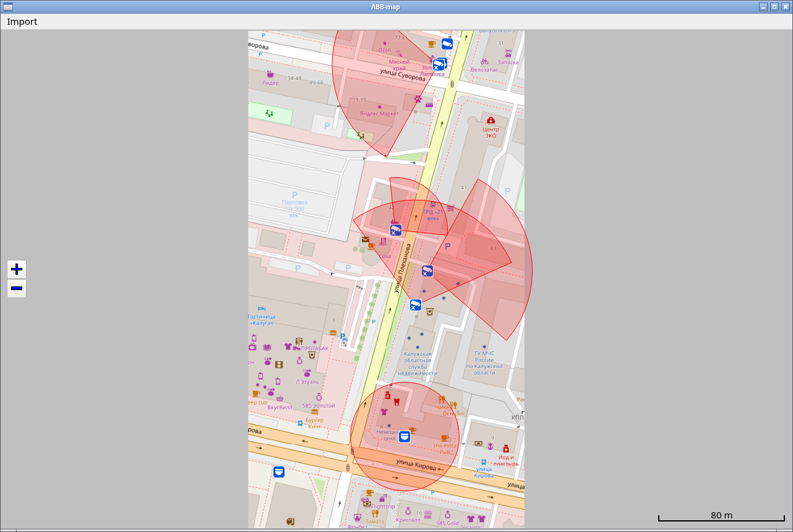The height and width of the screenshot is (532, 793).
Task: Click the apple icon above Лидер
Action: 270,74
